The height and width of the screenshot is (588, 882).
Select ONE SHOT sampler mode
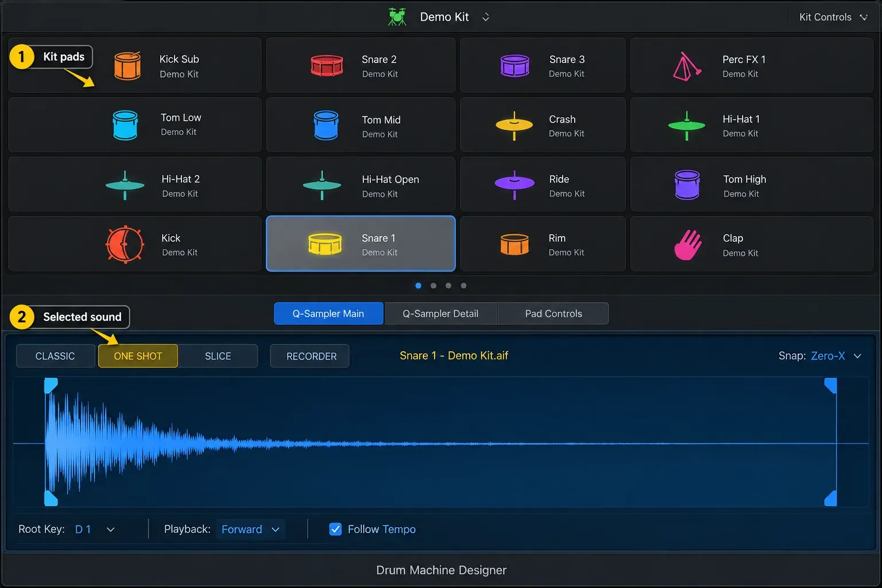[x=138, y=356]
